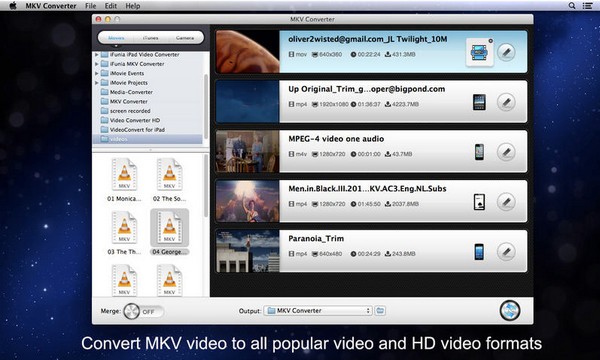Screen dimensions: 600x360
Task: Click the iPad output device icon for Up Original_Trim
Action: click(x=479, y=102)
